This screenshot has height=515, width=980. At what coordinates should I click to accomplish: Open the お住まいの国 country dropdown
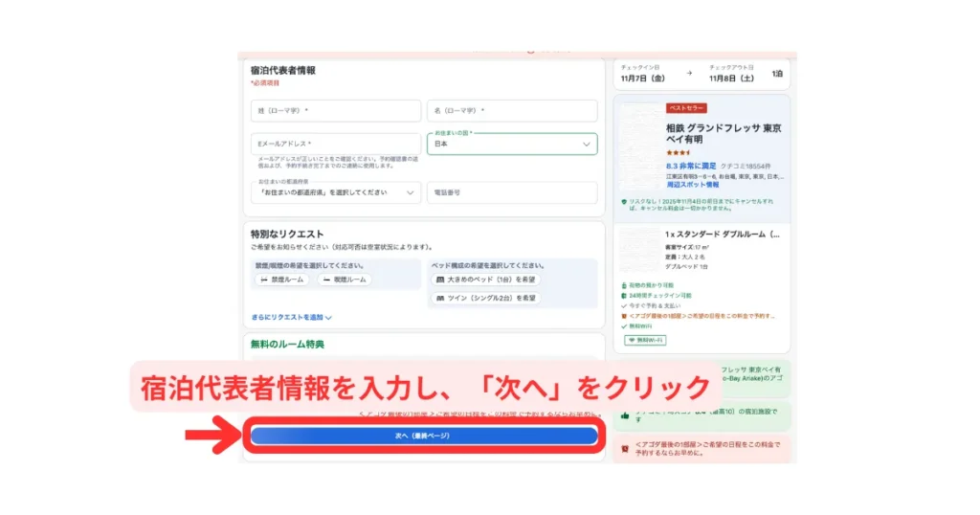coord(512,144)
